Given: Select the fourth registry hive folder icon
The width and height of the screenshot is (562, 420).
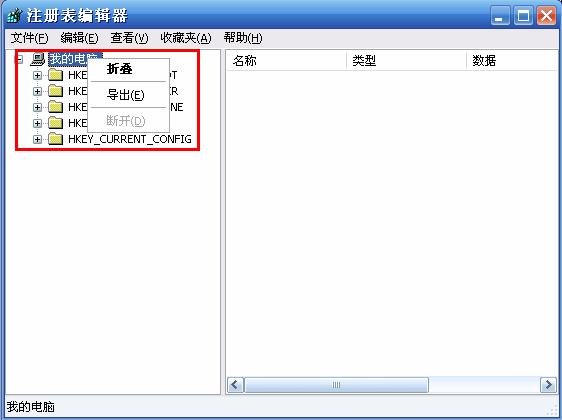Looking at the screenshot, I should (x=56, y=123).
